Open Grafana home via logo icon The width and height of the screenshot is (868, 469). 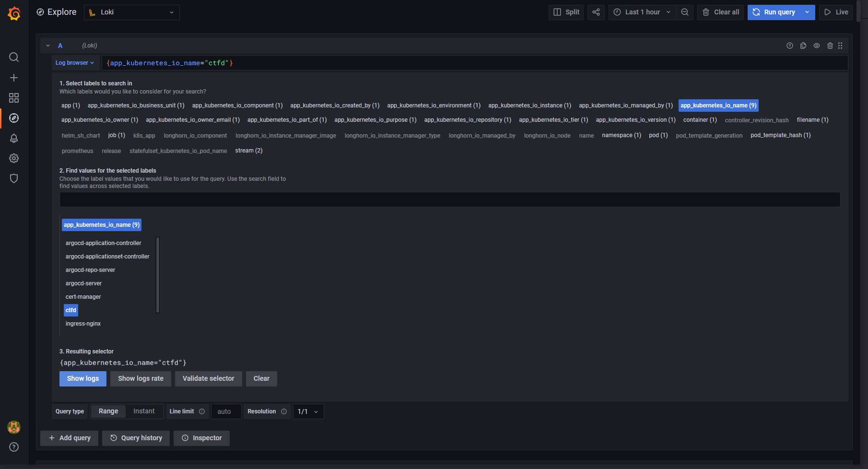[14, 13]
